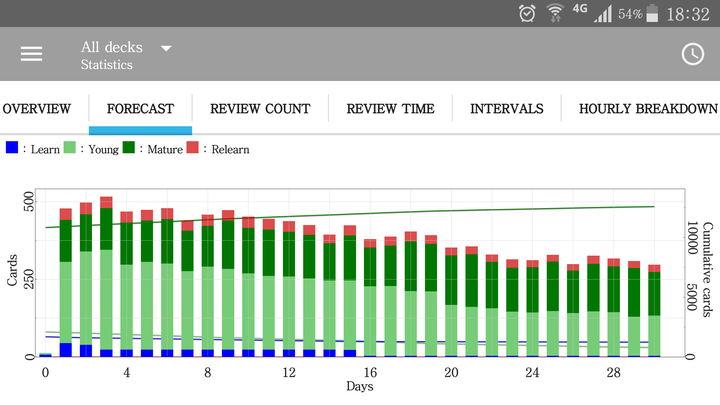Tap the status bar clock showing 18:32
This screenshot has height=405, width=720.
(x=688, y=14)
